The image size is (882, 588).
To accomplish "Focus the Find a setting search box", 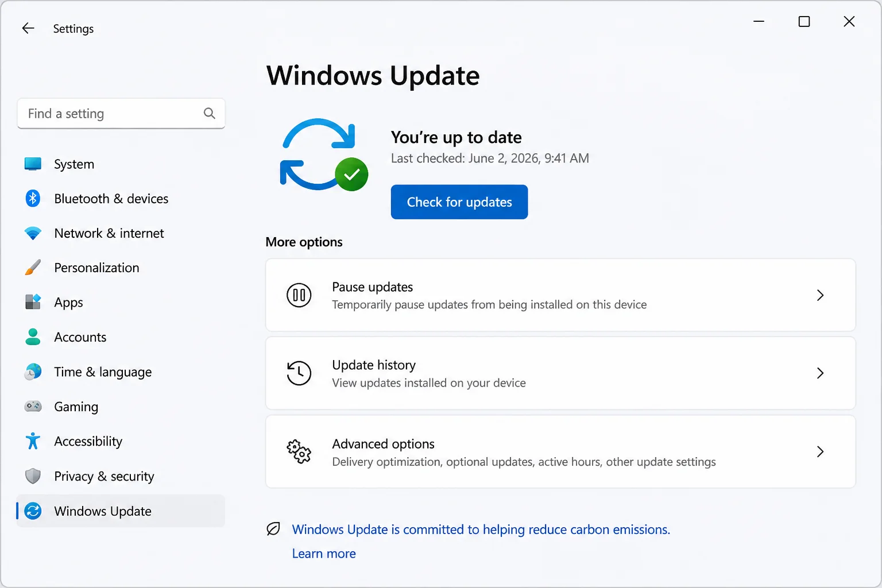I will pos(121,114).
